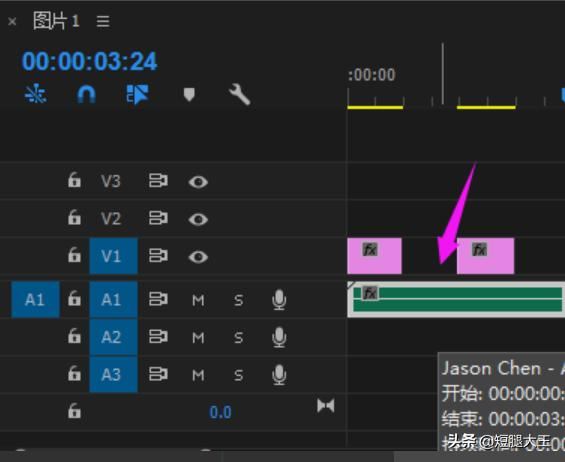Click the master track output icon
Viewport: 565px width, 462px height.
(326, 406)
